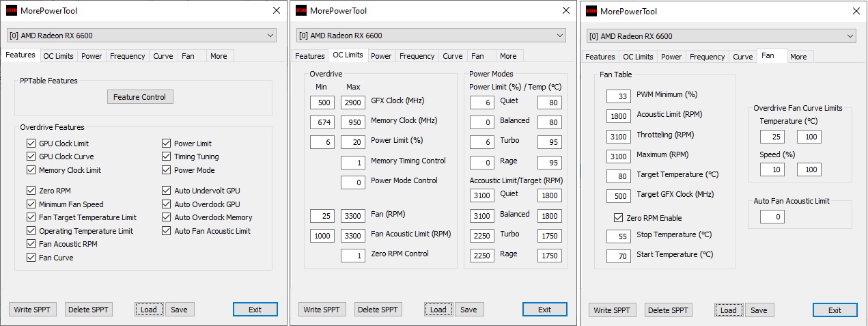Click Delete SPPT in the middle window

tap(378, 310)
